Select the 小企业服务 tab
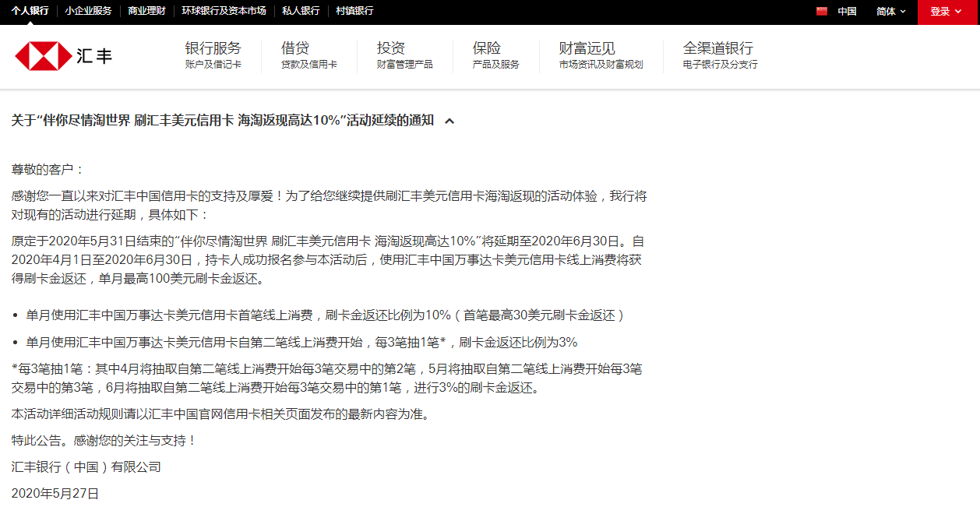Image resolution: width=980 pixels, height=514 pixels. pyautogui.click(x=89, y=11)
